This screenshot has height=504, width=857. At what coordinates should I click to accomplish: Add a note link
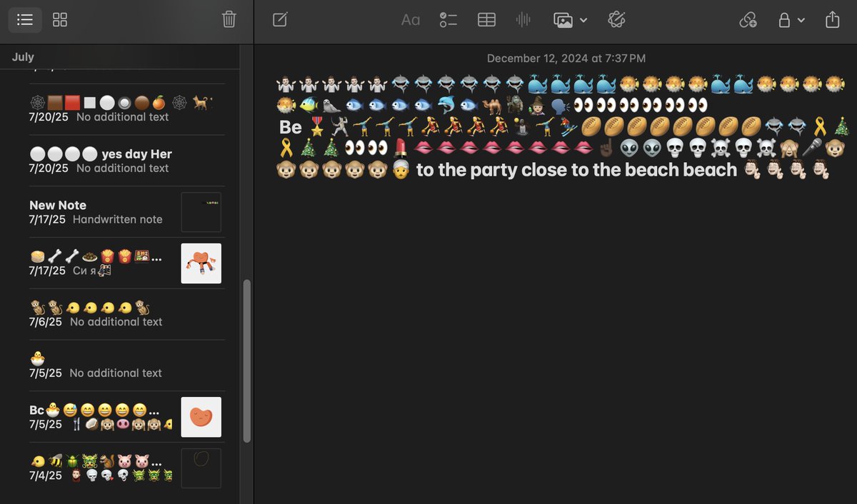click(748, 20)
